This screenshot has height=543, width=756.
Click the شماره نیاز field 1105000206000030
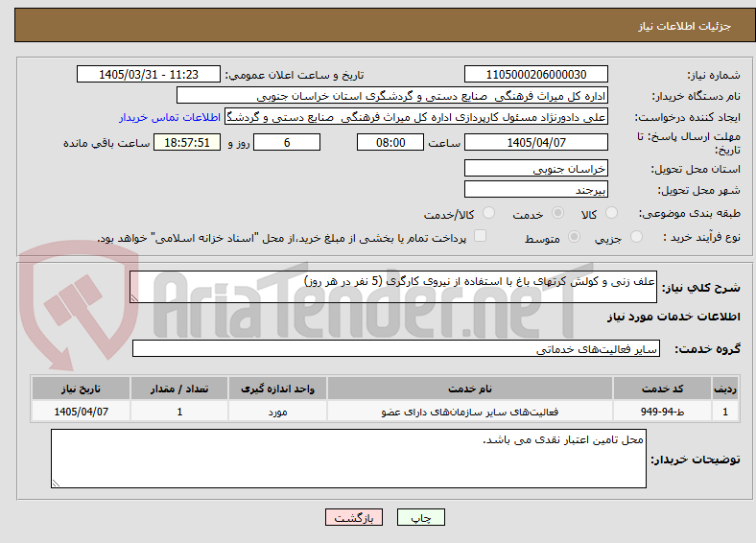tap(536, 74)
